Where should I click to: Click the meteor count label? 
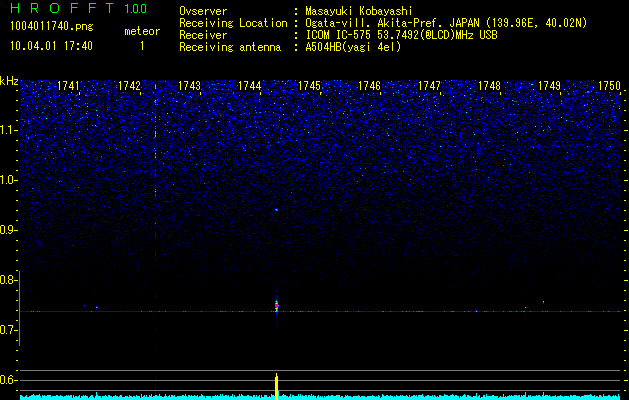coord(142,31)
